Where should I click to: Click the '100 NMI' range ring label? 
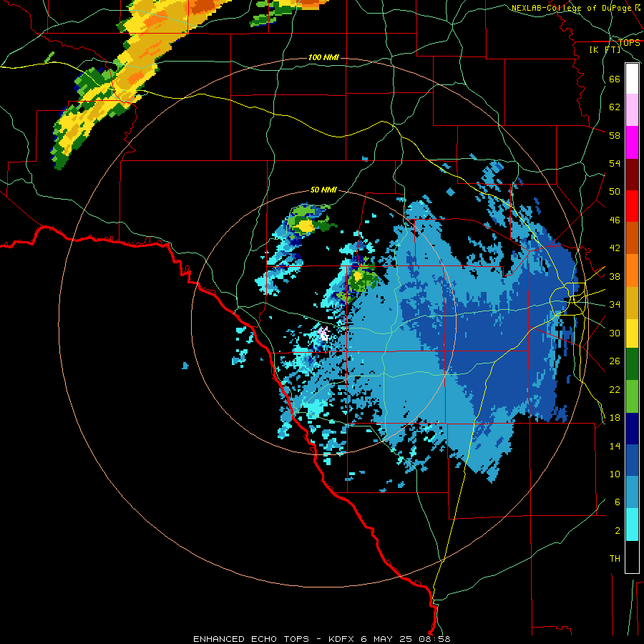click(323, 57)
